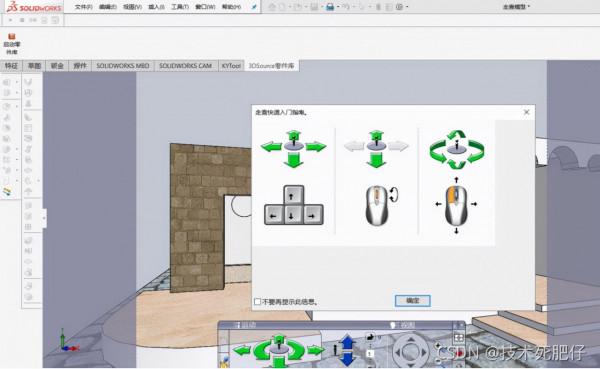Viewport: 600px width, 369px height.
Task: Switch to the 钣金 tab
Action: pos(57,66)
